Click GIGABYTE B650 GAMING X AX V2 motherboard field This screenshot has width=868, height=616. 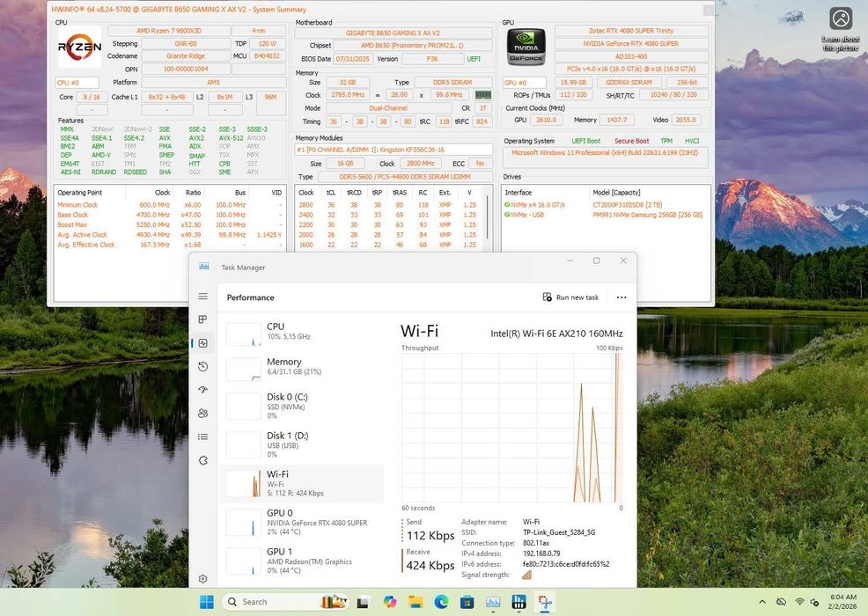pos(393,33)
